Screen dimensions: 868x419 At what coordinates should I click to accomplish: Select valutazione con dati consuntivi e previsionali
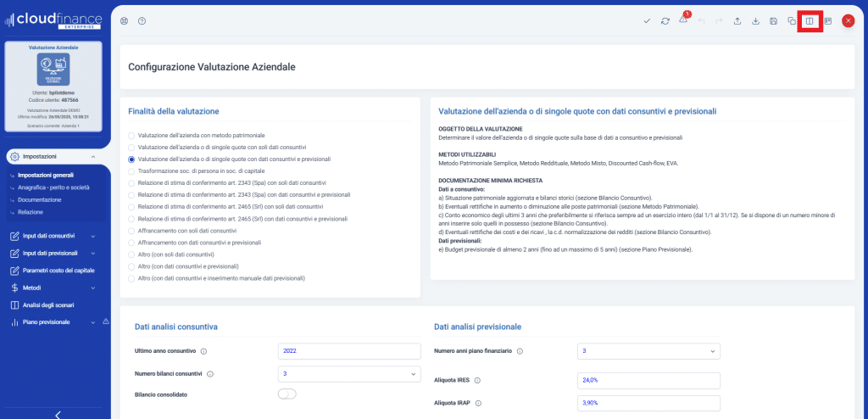(131, 159)
